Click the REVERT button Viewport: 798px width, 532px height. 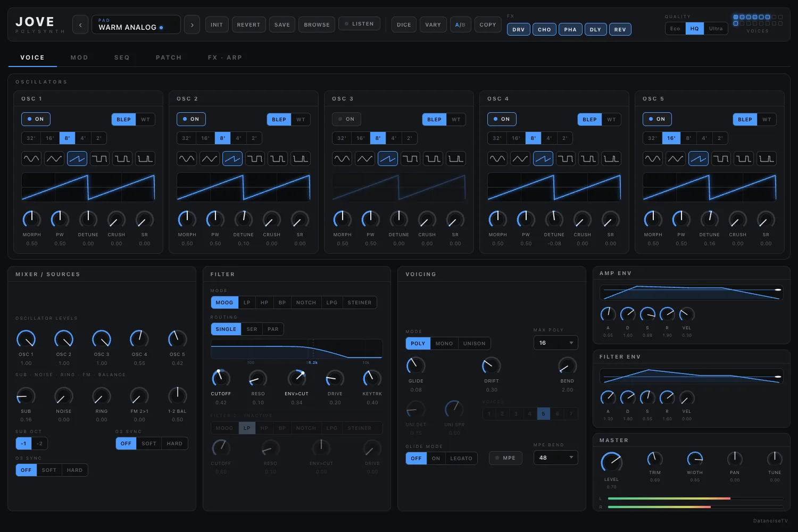click(248, 24)
